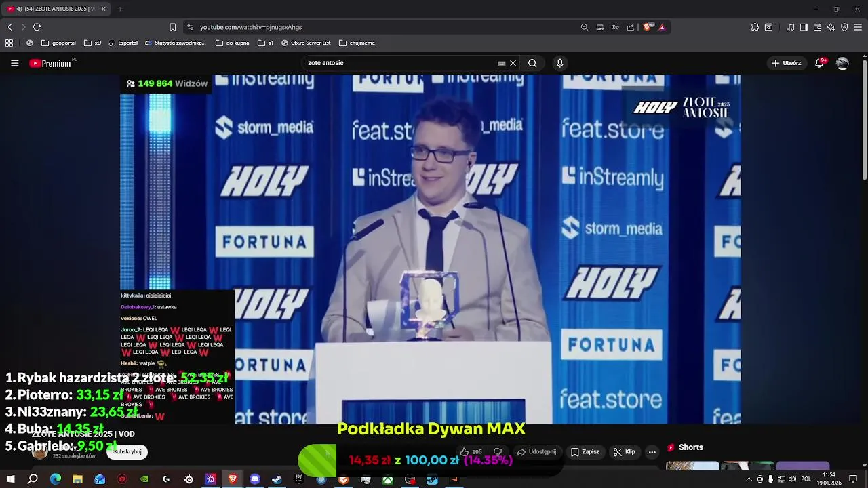Open the Esportal bookmark
The height and width of the screenshot is (488, 868).
(123, 43)
